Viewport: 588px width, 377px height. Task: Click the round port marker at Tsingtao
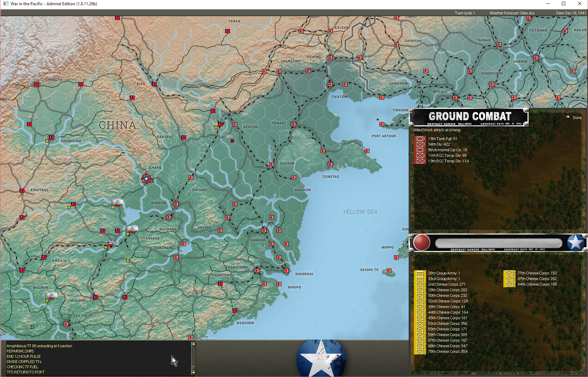pyautogui.click(x=330, y=164)
